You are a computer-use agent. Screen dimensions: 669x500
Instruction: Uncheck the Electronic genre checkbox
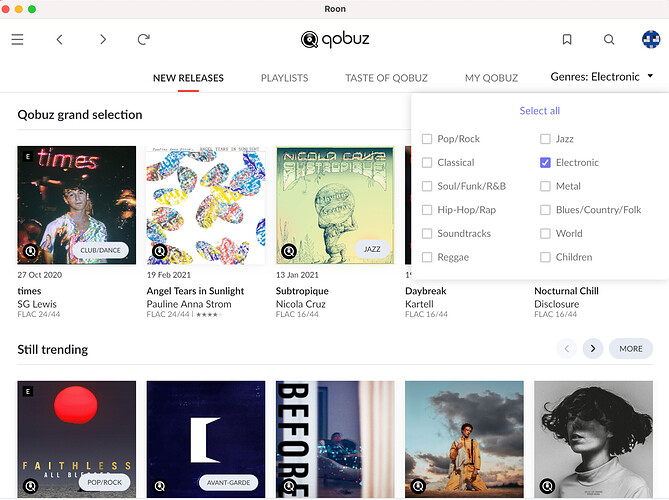pos(545,163)
